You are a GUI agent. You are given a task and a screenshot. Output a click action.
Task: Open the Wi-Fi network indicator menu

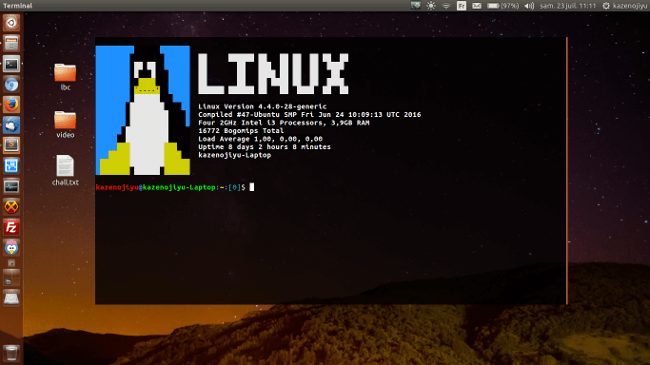(446, 6)
